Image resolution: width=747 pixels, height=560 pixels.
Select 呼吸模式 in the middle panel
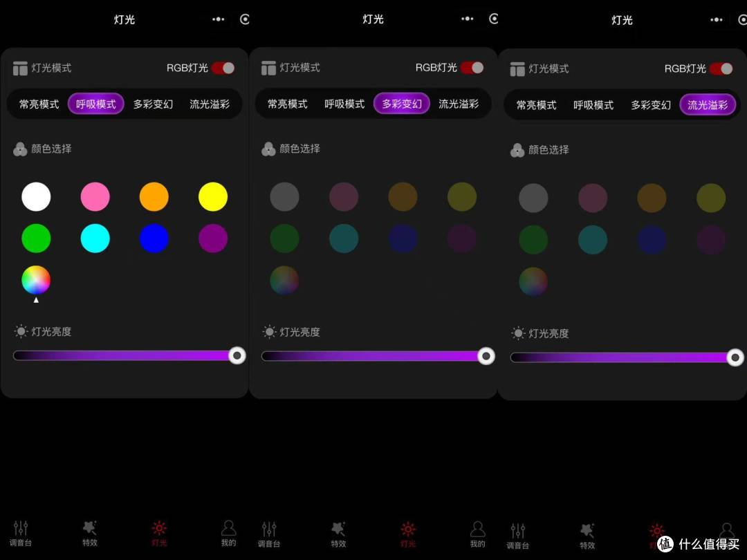tap(344, 103)
